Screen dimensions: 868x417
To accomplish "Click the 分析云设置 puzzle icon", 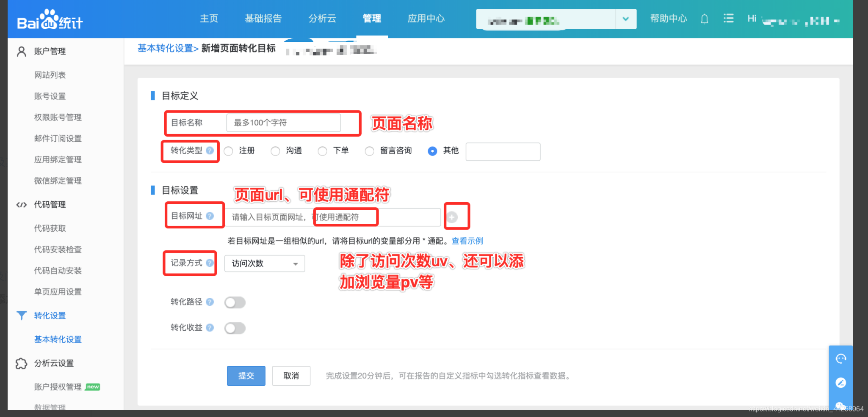I will tap(21, 363).
